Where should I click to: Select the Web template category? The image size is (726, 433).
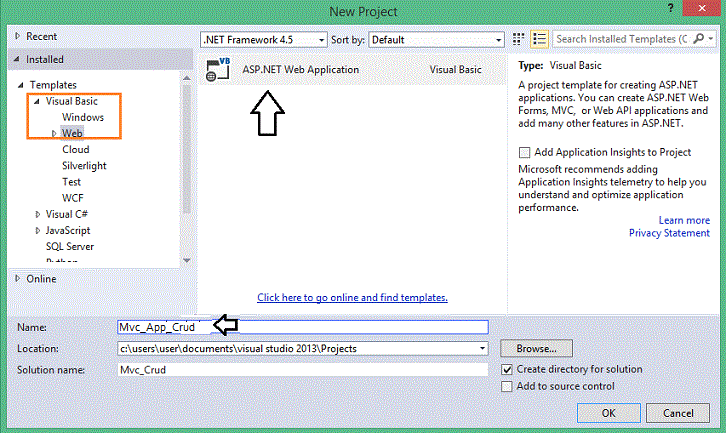(72, 133)
